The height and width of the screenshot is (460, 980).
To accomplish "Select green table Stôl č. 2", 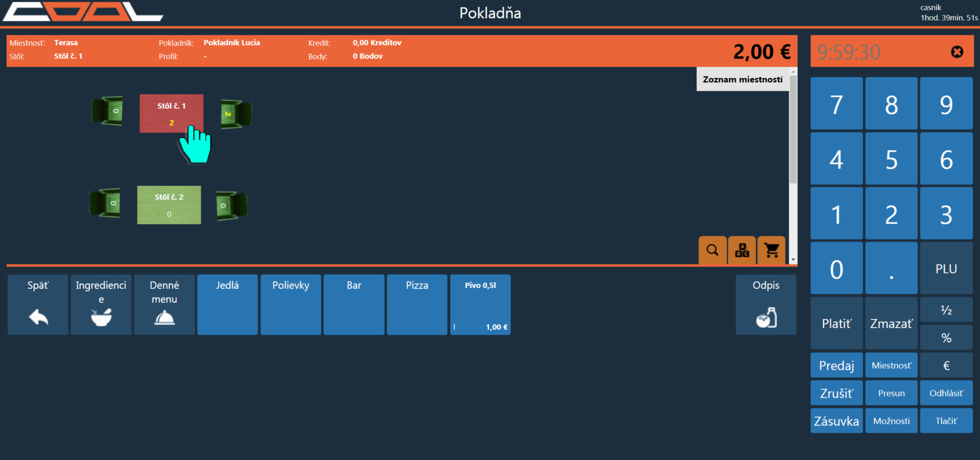I will [x=169, y=205].
